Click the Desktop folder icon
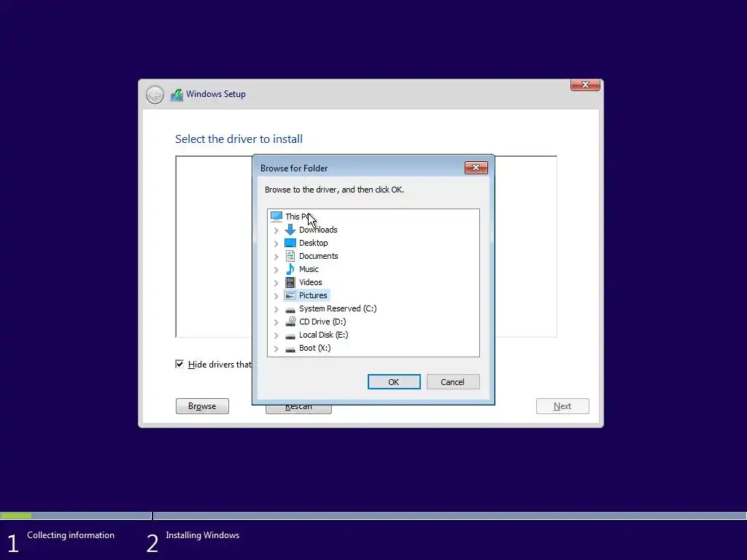 pyautogui.click(x=290, y=243)
